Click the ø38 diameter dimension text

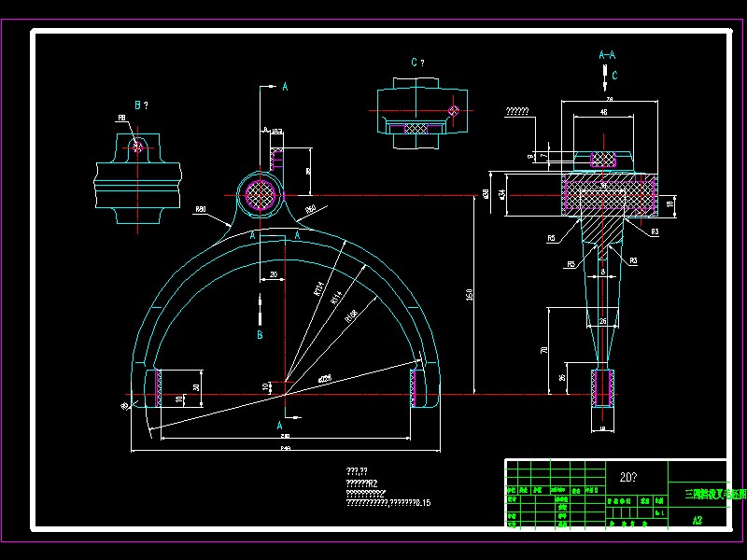[486, 194]
